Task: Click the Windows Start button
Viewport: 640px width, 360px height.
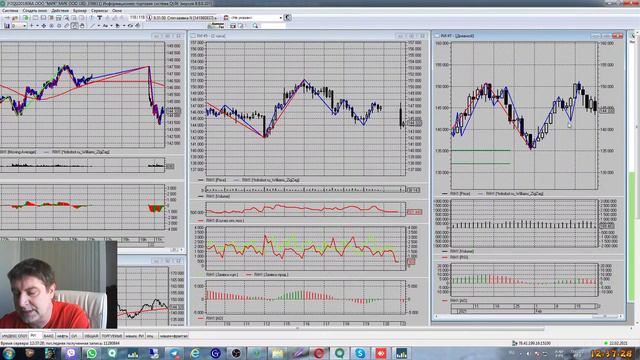Action: (9, 353)
